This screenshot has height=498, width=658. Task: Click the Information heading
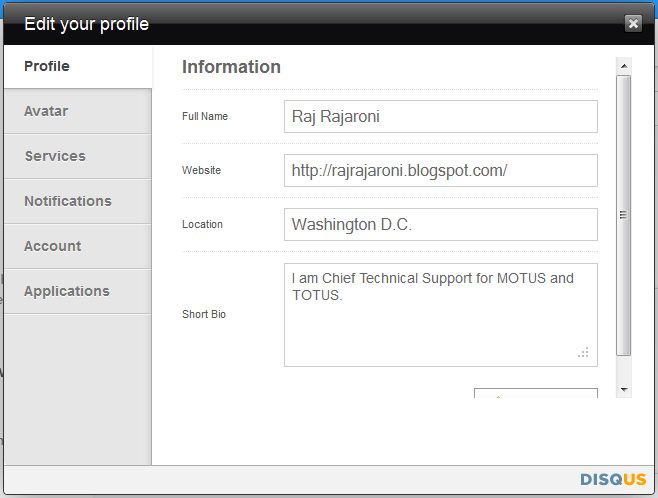(231, 67)
